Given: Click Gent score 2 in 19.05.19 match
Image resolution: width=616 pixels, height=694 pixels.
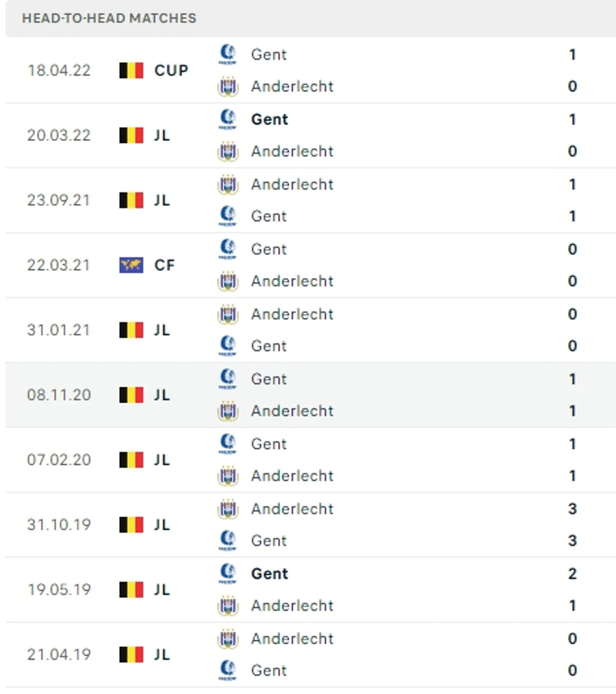Looking at the screenshot, I should 572,574.
